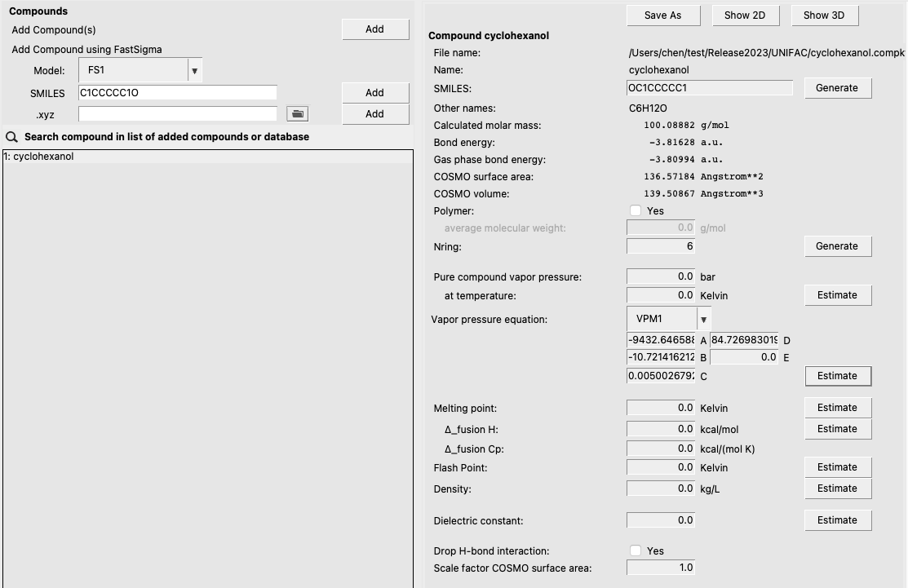The width and height of the screenshot is (908, 588).
Task: Estimate the Dielectric constant
Action: pos(837,520)
